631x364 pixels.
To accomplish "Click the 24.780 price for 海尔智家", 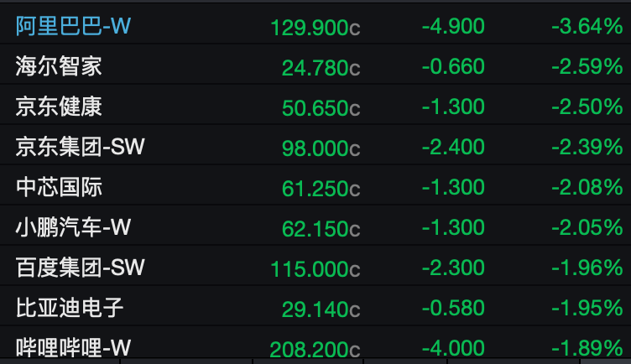I will (315, 67).
